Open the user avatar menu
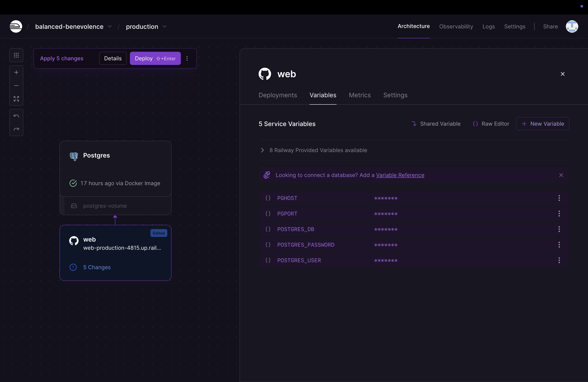The image size is (588, 382). pos(572,26)
